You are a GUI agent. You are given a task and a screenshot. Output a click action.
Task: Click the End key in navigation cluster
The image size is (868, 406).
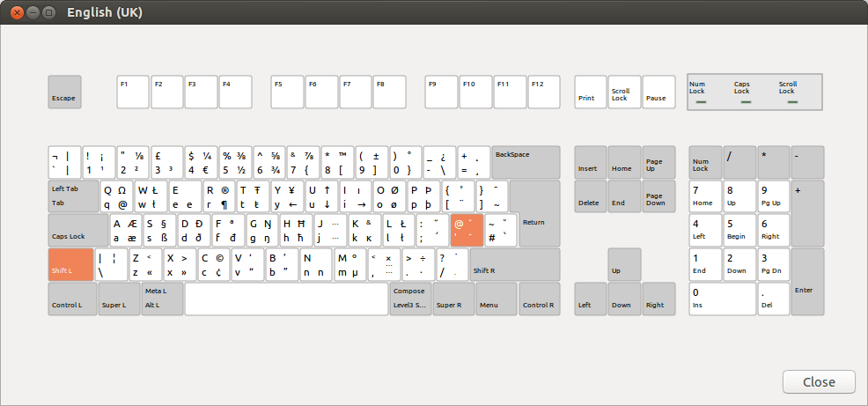(624, 196)
